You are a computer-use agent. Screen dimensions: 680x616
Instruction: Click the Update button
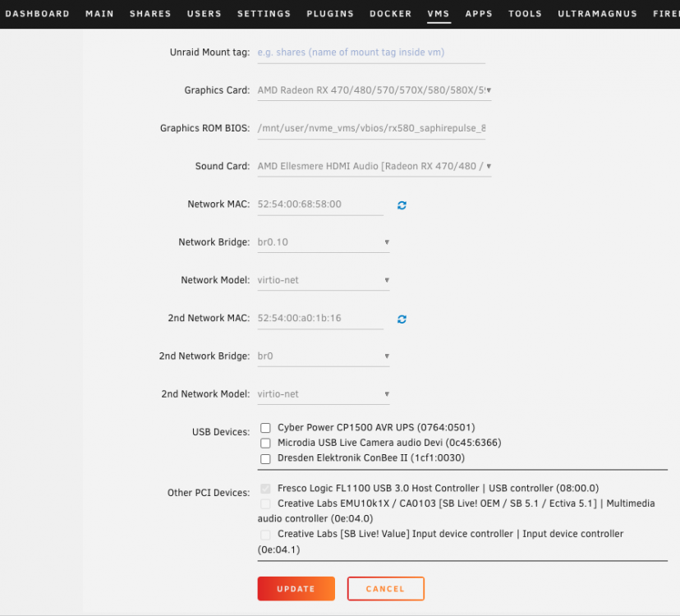(x=296, y=589)
